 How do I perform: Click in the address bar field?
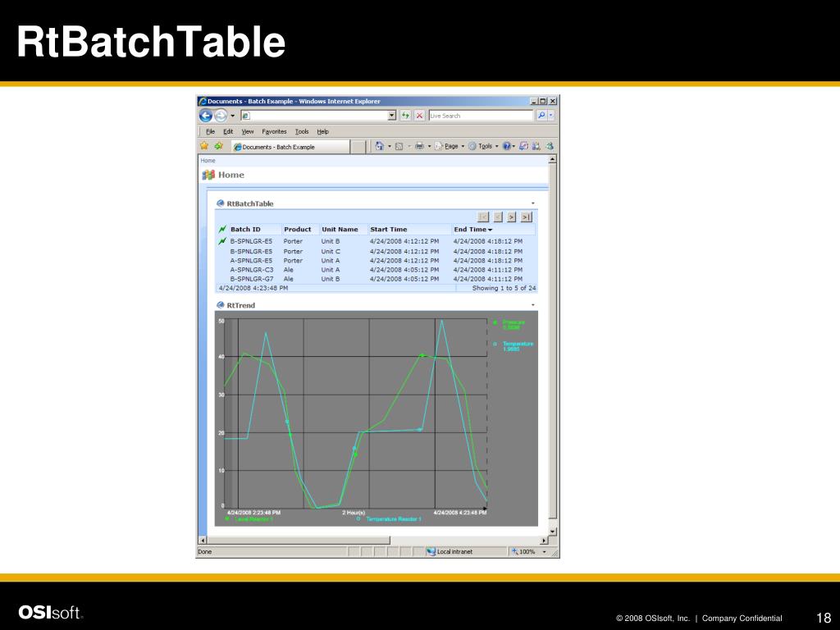tap(318, 115)
